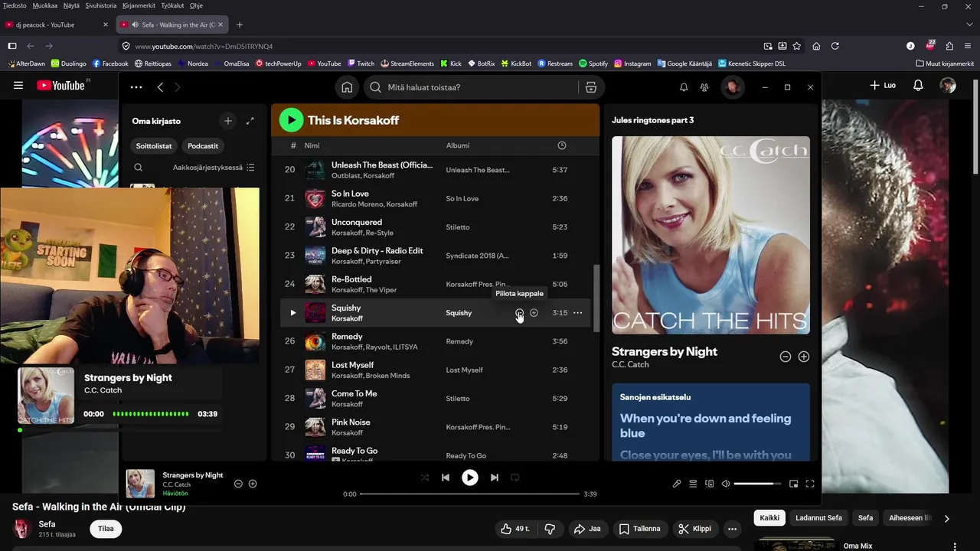Remove now-playing track via minus in player bar
This screenshot has width=980, height=551.
238,484
